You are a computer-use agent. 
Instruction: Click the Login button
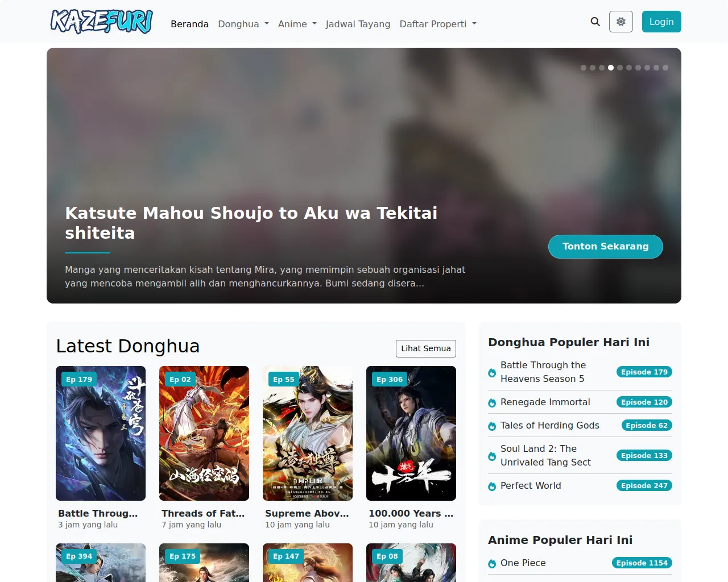click(x=661, y=22)
